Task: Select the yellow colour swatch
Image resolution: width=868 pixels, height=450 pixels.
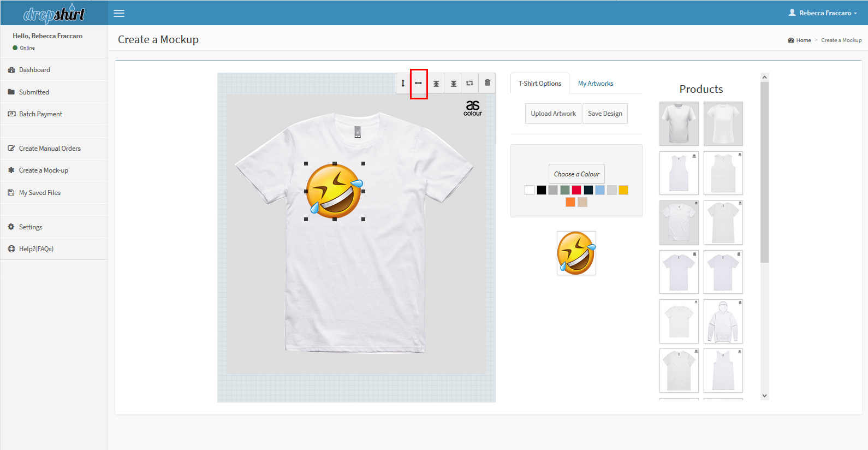Action: 623,190
